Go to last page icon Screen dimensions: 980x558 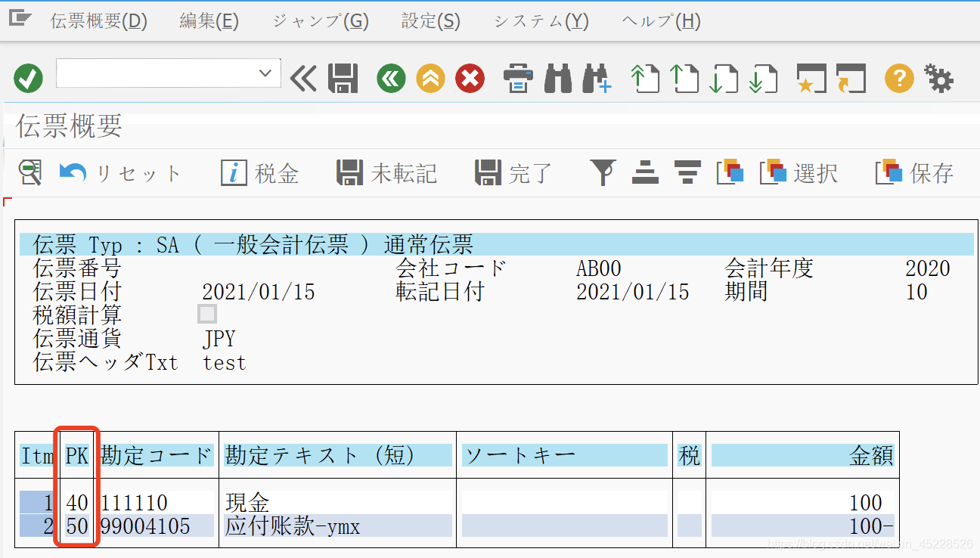tap(763, 79)
